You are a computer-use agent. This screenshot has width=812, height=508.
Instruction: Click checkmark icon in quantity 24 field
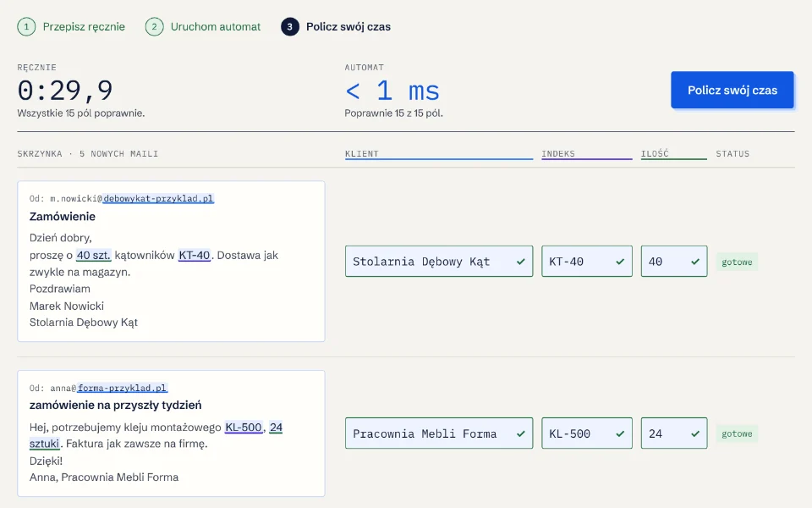coord(695,433)
